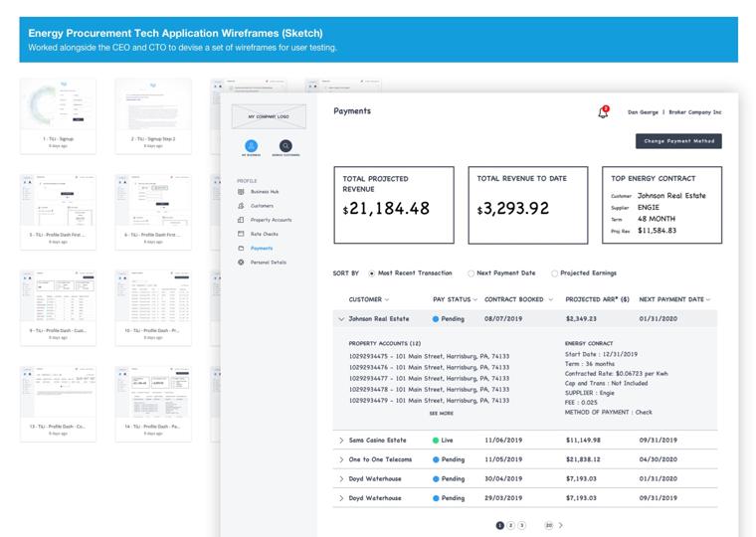
Task: Click the Dan George user name
Action: pos(643,112)
